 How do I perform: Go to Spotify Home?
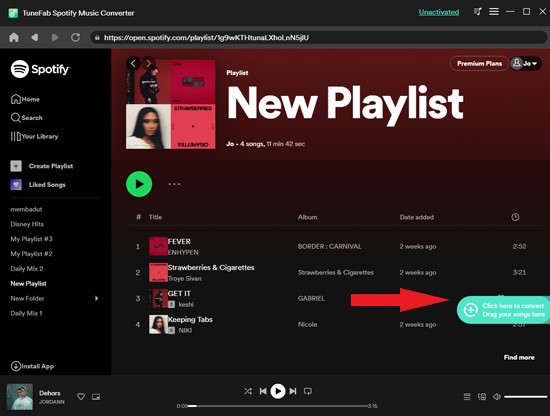point(25,99)
